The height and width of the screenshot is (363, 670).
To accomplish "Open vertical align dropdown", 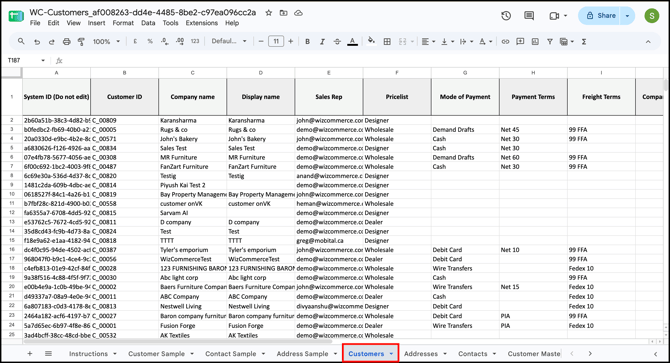I will coord(447,41).
